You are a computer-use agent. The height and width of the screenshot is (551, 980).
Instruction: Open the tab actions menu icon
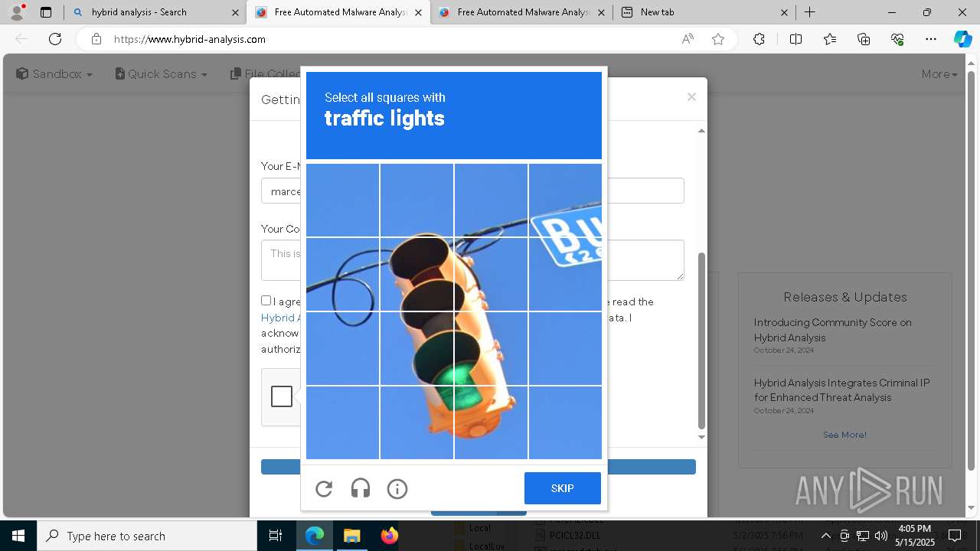pos(46,12)
